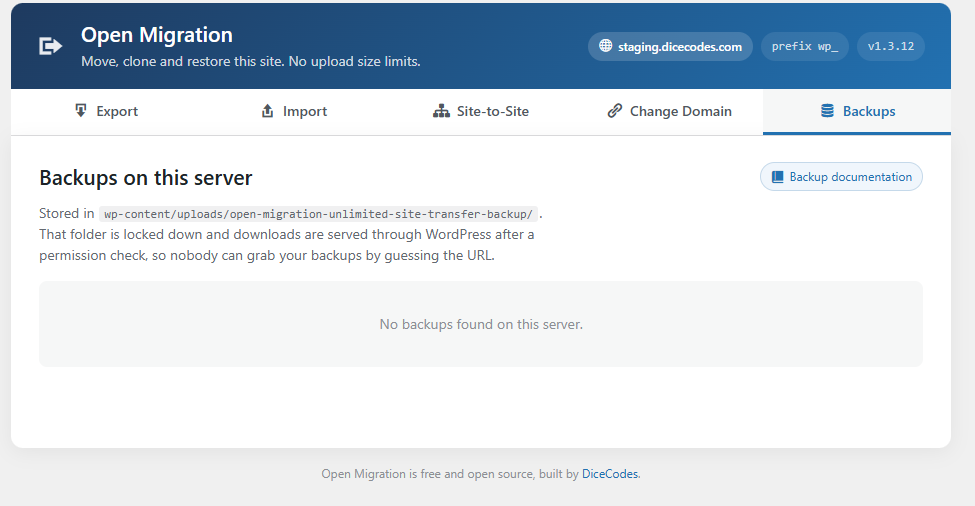Image resolution: width=975 pixels, height=506 pixels.
Task: Click the Import tab upload icon
Action: [267, 111]
